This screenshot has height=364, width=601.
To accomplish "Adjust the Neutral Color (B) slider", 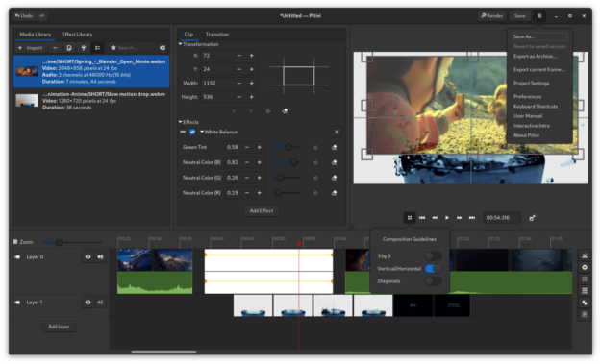I will click(287, 162).
